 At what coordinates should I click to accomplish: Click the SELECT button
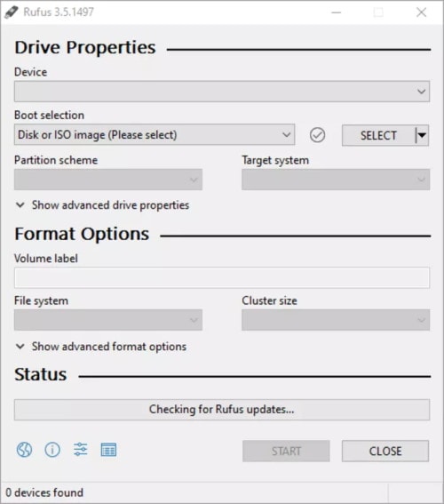378,135
